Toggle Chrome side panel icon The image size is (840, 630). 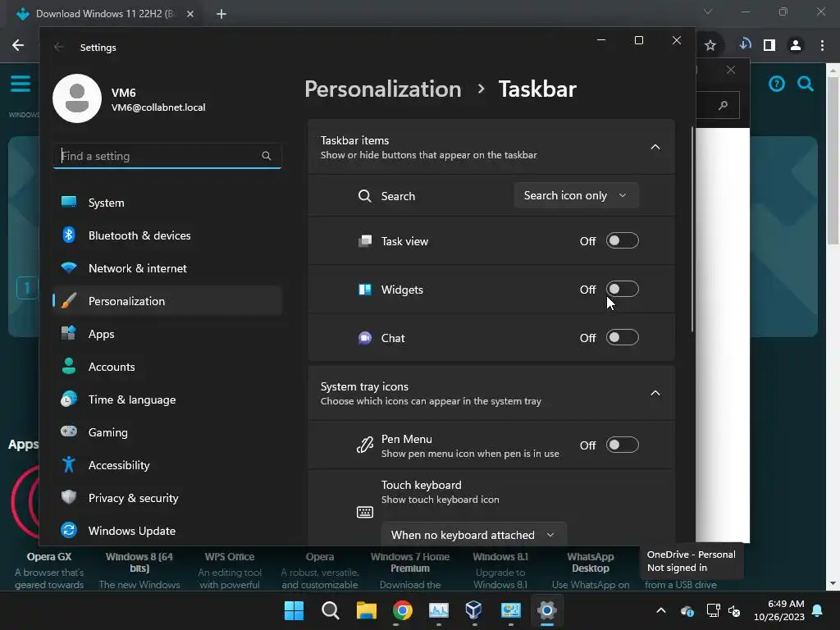click(x=769, y=45)
